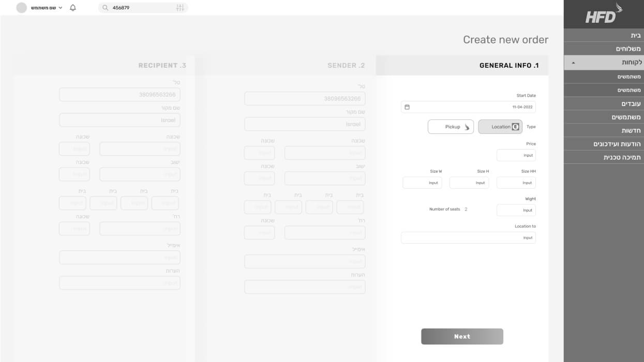Click the notification bell icon

pos(73,8)
